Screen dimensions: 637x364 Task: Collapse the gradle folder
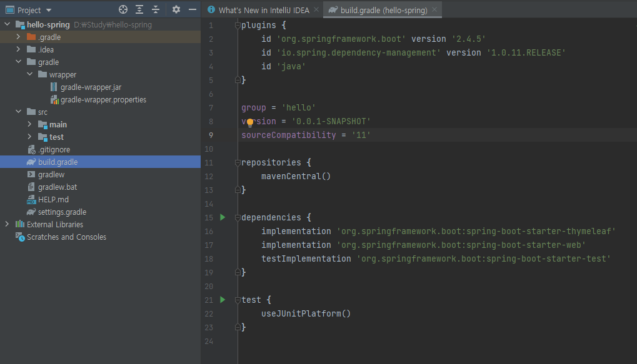coord(18,62)
